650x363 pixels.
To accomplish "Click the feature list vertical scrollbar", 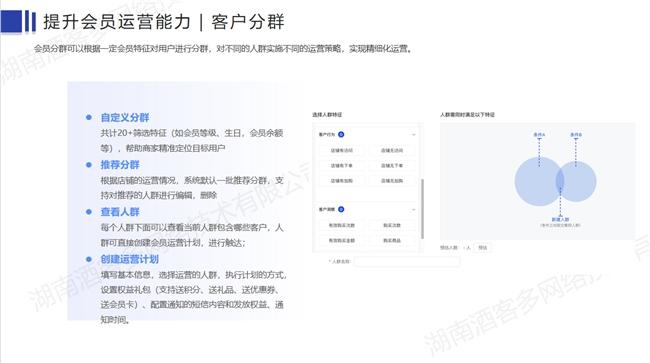I will pyautogui.click(x=422, y=208).
